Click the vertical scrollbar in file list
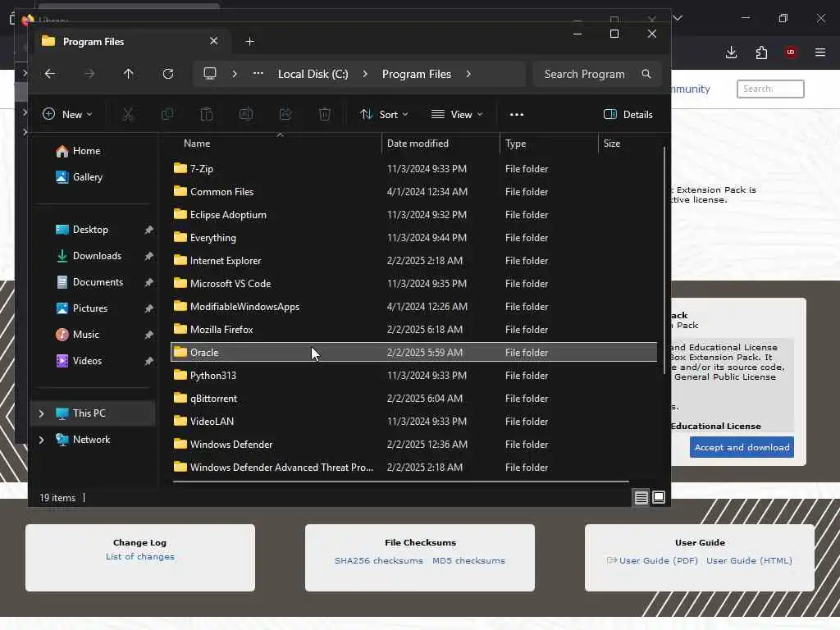Screen dimensions: 840x630 click(664, 260)
